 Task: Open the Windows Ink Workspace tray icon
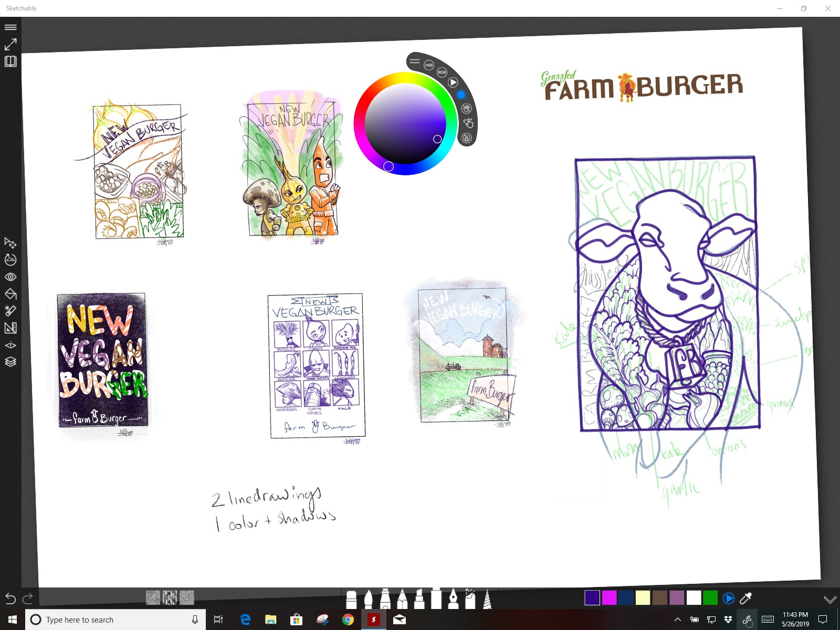pos(747,620)
